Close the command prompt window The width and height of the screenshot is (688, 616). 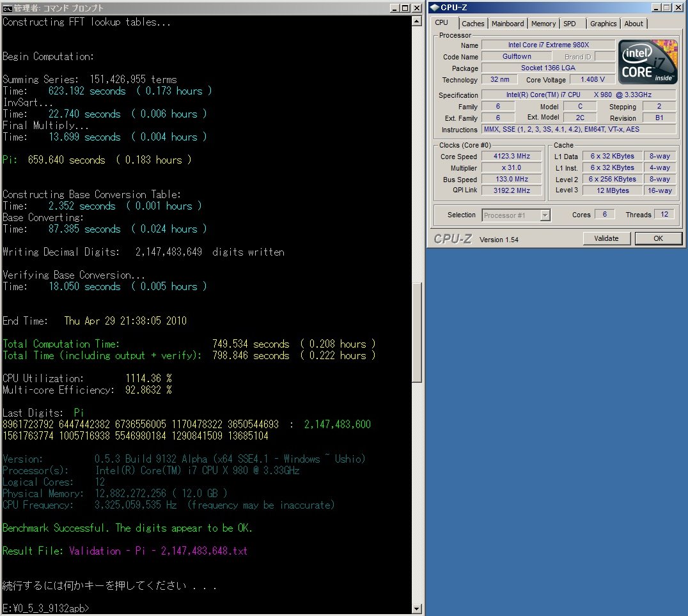pos(416,8)
